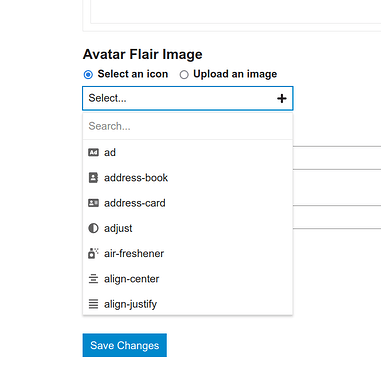The width and height of the screenshot is (381, 375).
Task: Pick the "ad" option text
Action: pyautogui.click(x=110, y=152)
